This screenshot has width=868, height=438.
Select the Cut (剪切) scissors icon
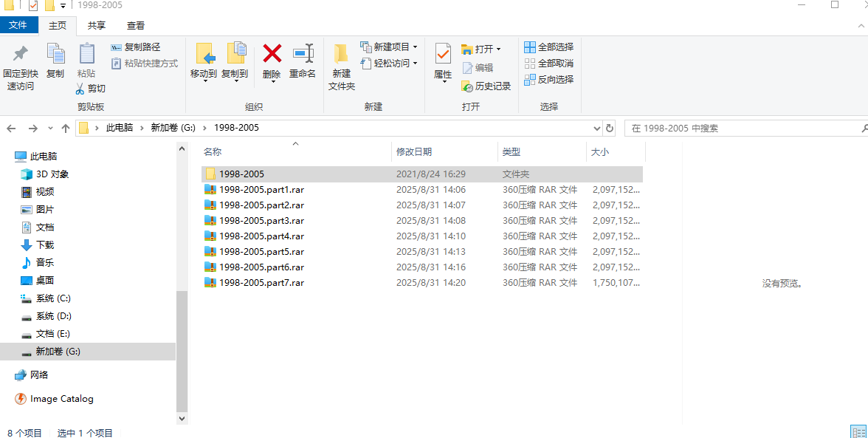86,89
